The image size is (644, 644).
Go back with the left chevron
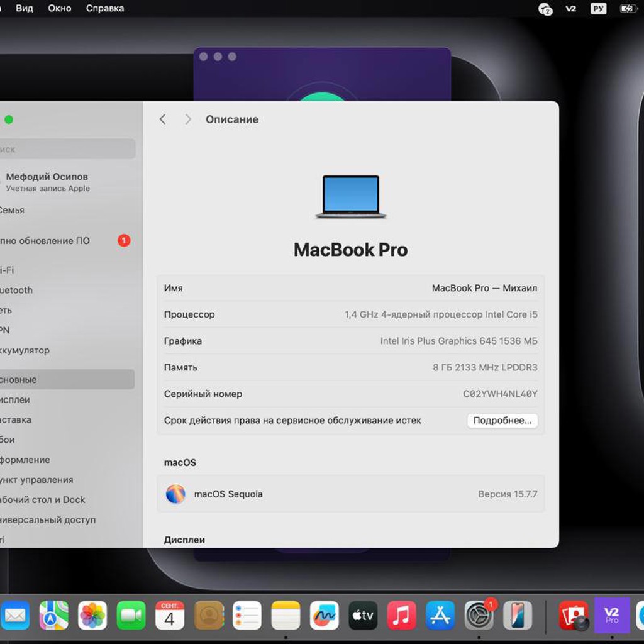coord(163,119)
